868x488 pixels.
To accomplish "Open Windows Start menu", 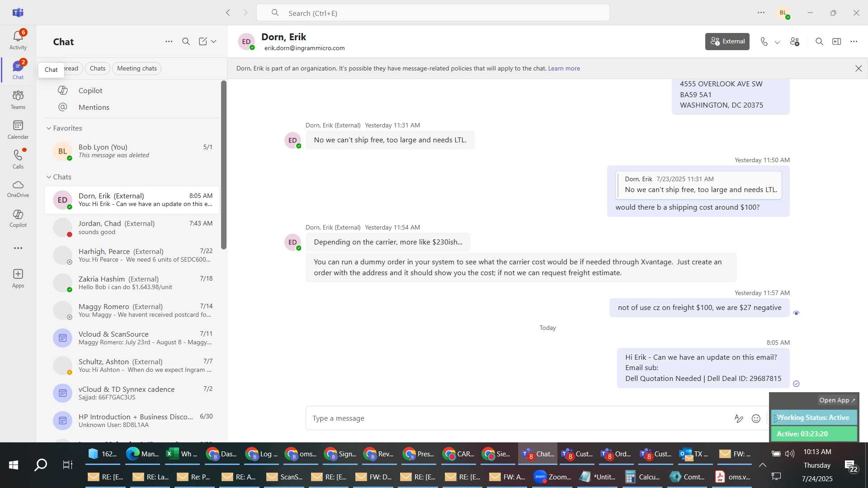I will click(x=14, y=465).
